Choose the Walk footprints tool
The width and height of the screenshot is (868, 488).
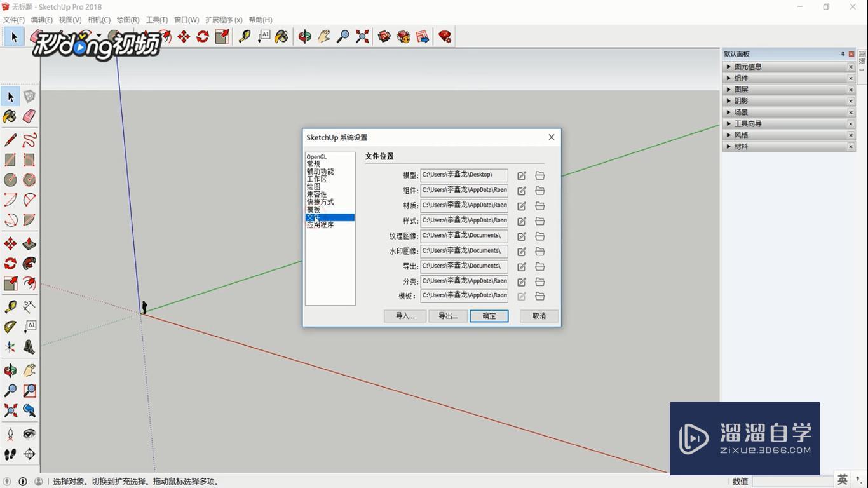(10, 454)
